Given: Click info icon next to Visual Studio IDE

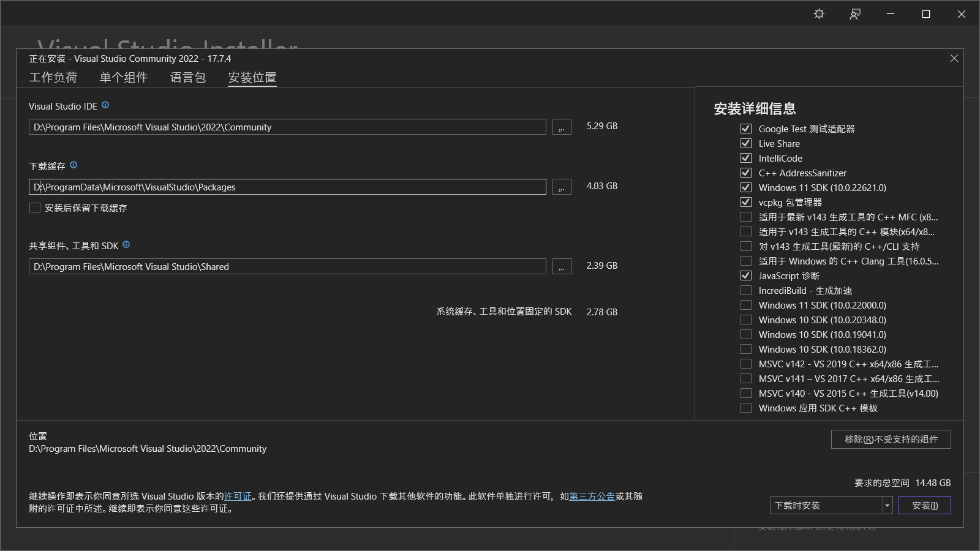Looking at the screenshot, I should 105,105.
